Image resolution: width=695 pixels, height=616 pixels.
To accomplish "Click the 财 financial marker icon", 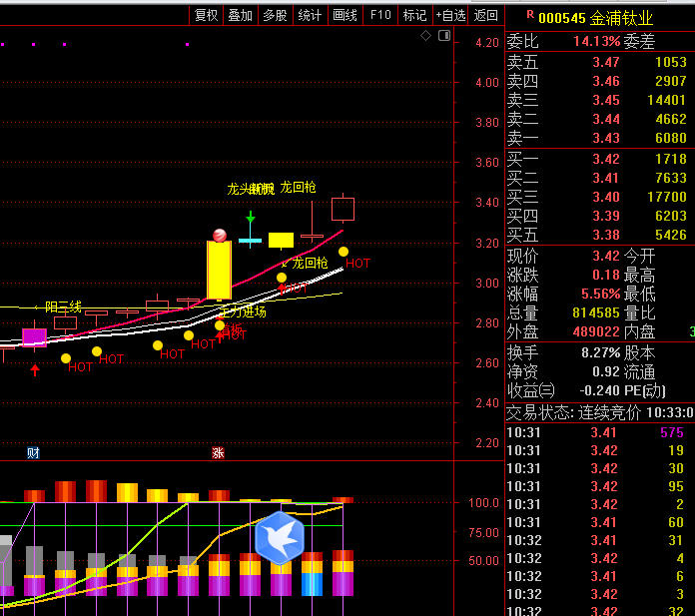I will (x=33, y=453).
